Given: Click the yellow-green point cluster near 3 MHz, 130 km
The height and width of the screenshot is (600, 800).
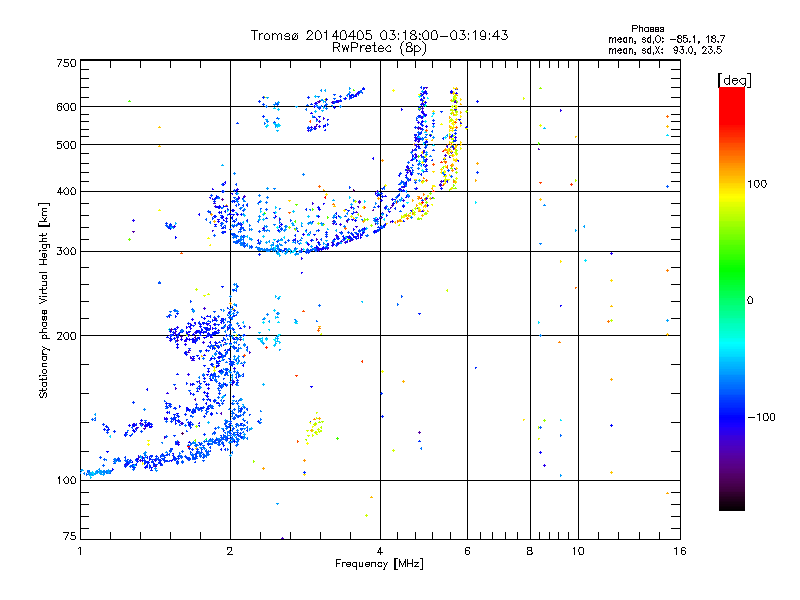Looking at the screenshot, I should click(315, 426).
